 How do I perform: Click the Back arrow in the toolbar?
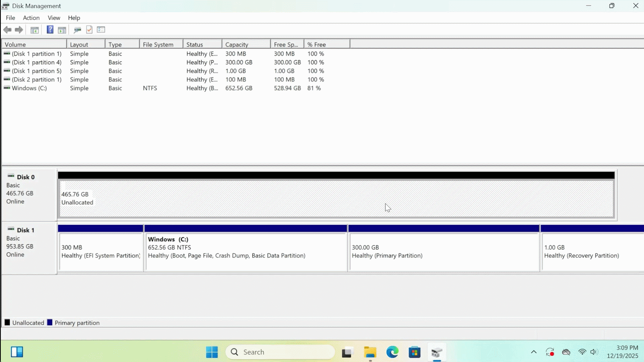[7, 30]
